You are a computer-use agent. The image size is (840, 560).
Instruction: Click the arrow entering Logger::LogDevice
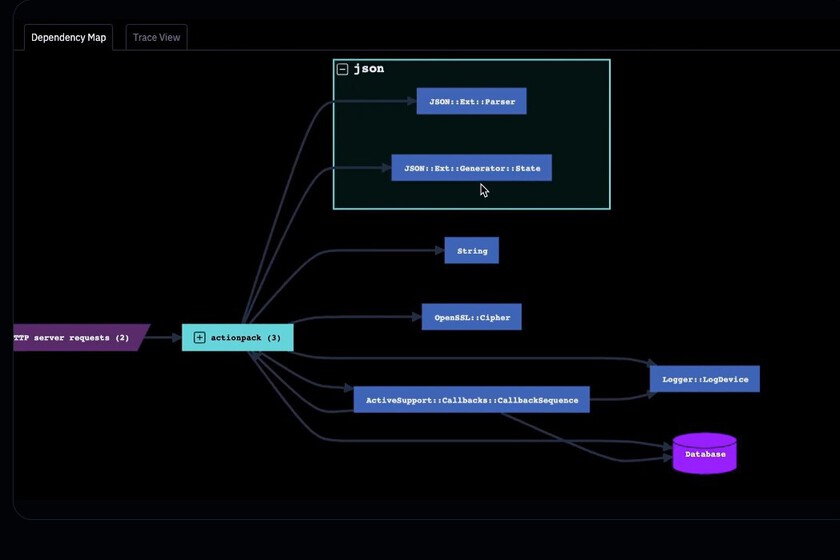click(x=650, y=364)
